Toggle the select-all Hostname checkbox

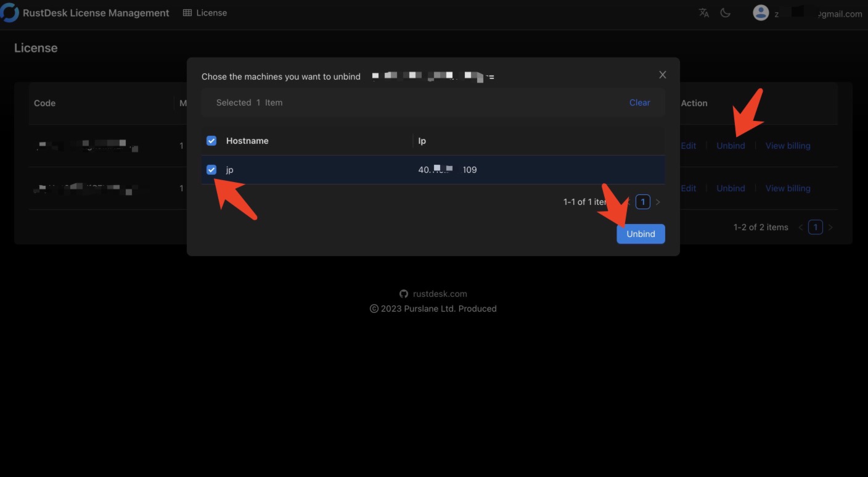tap(211, 141)
